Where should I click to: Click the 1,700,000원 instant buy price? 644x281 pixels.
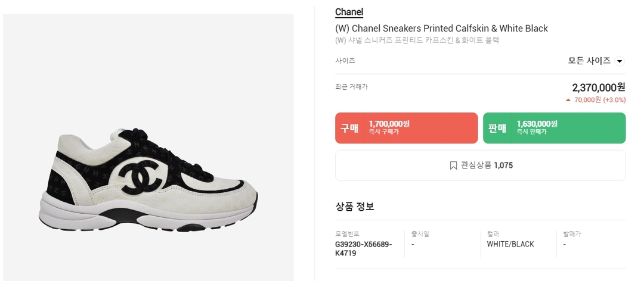tap(389, 124)
